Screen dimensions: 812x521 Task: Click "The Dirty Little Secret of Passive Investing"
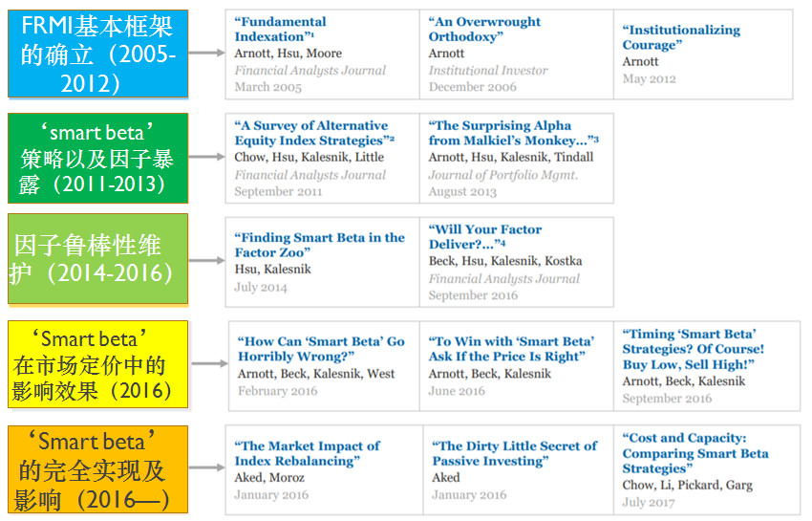(514, 453)
